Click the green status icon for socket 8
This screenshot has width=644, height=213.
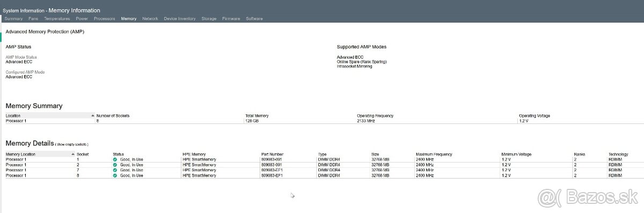tap(115, 175)
